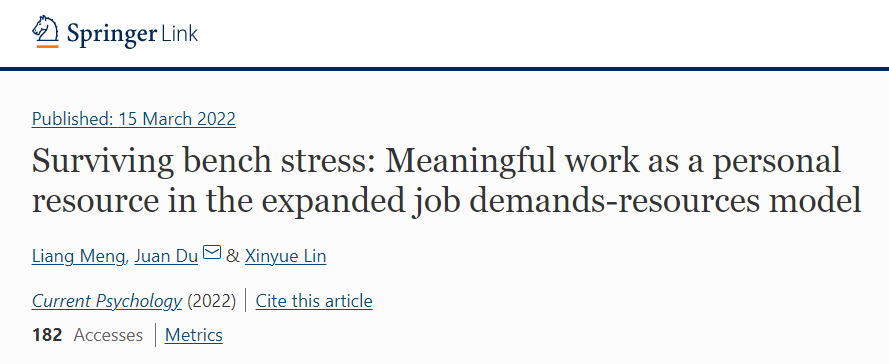Open the envelope icon beside Juan Du
The width and height of the screenshot is (889, 364).
212,252
